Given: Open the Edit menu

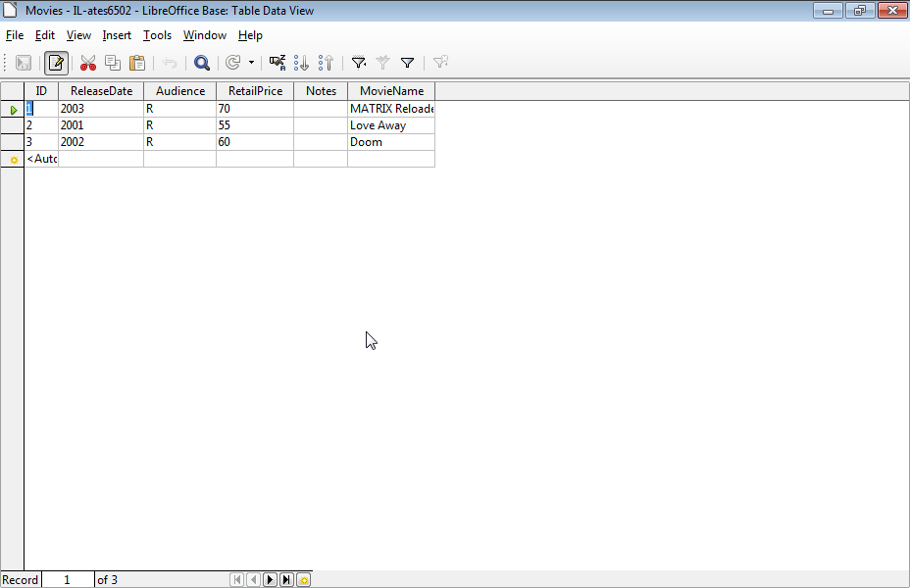Looking at the screenshot, I should pos(45,35).
